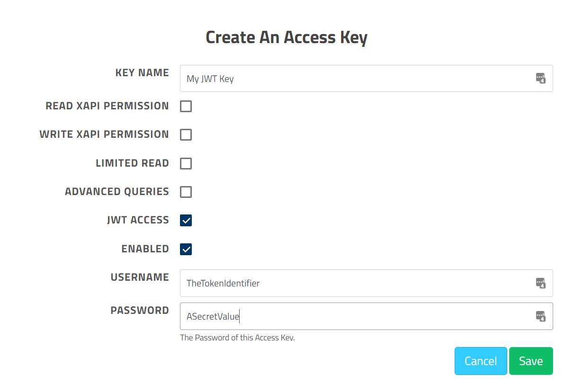Click the KEY NAME label text
The height and width of the screenshot is (392, 574).
pyautogui.click(x=142, y=73)
